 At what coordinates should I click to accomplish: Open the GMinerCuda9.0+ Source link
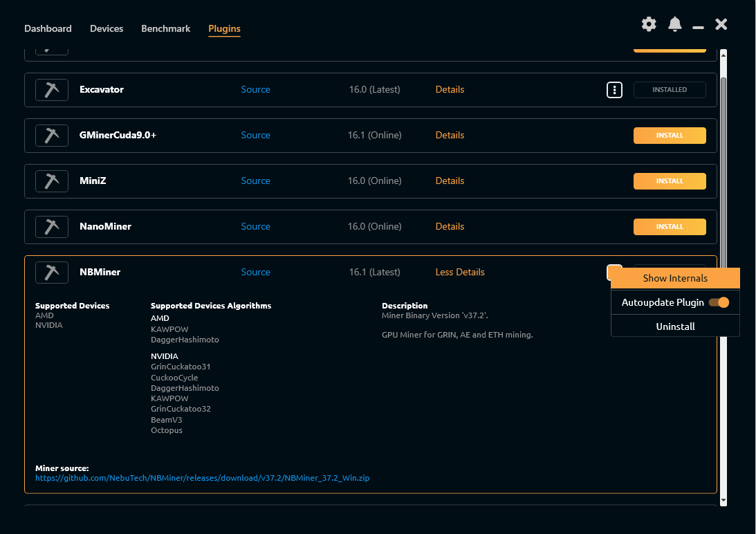[255, 135]
